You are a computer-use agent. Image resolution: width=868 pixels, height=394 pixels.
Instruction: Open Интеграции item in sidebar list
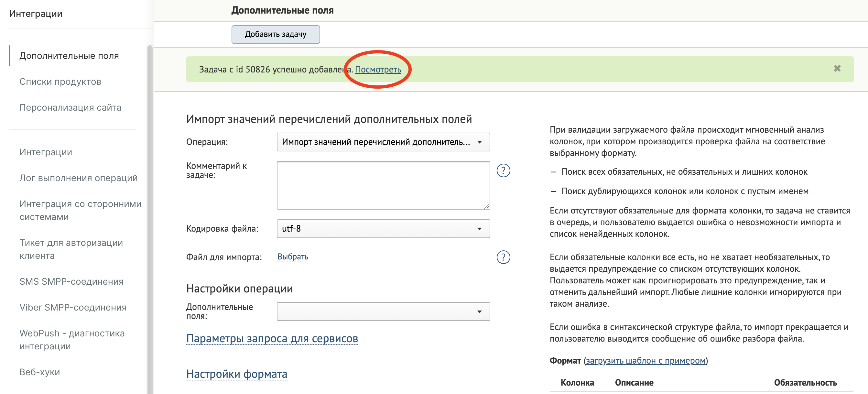[46, 152]
